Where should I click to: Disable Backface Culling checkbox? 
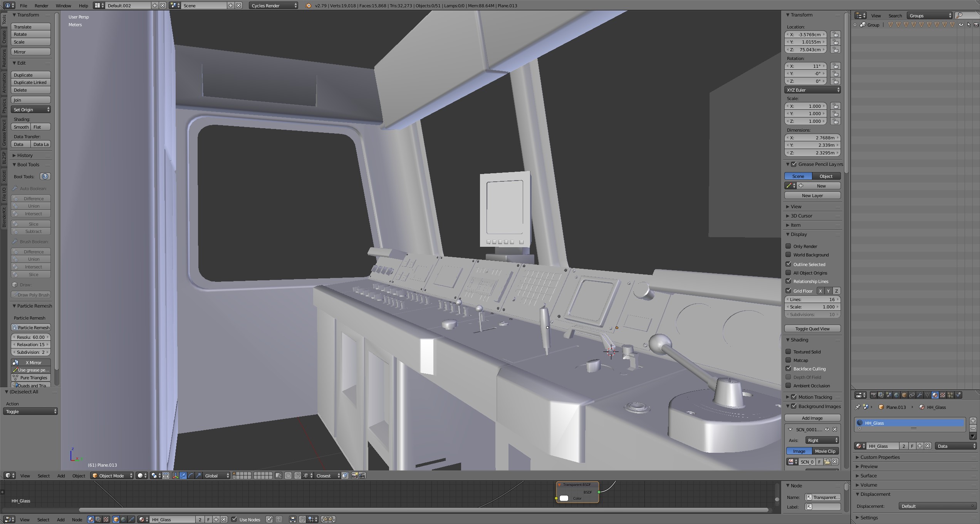[789, 369]
